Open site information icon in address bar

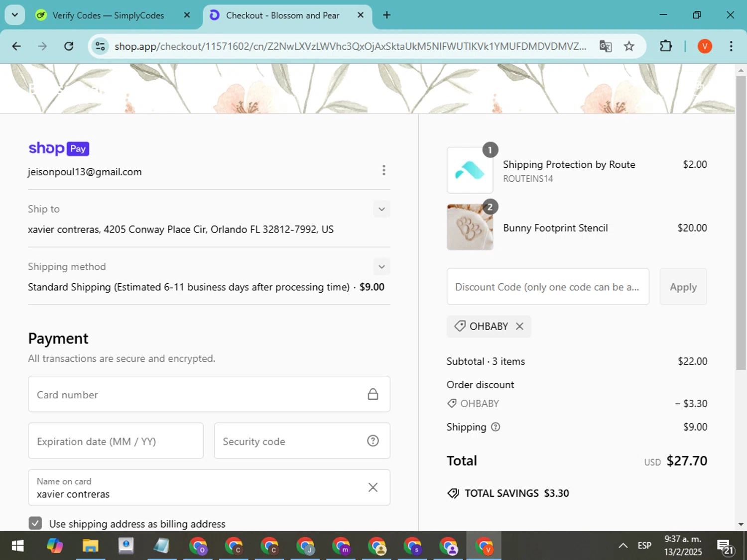tap(100, 46)
